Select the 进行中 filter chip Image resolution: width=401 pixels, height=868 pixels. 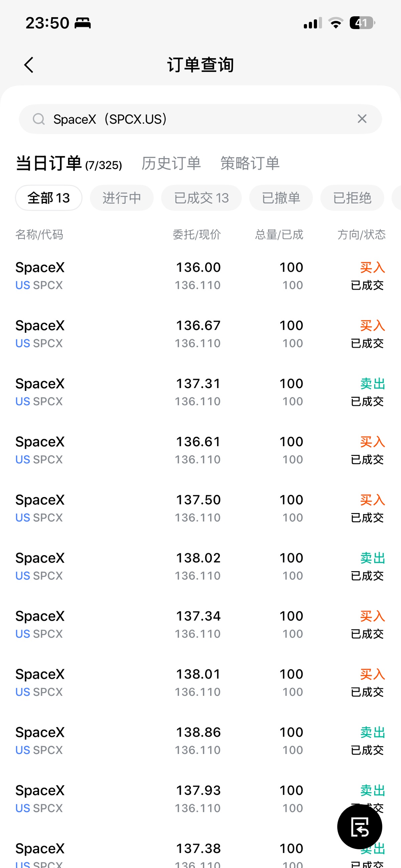(122, 198)
